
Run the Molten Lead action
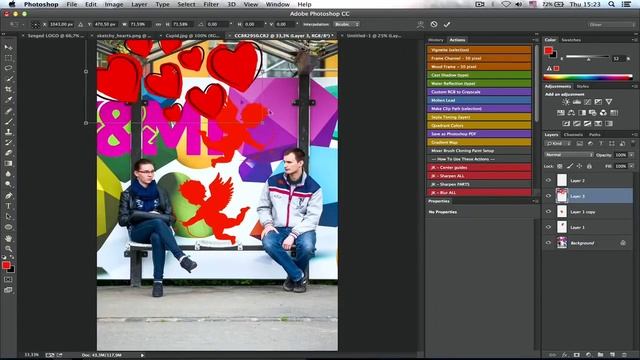tap(479, 100)
